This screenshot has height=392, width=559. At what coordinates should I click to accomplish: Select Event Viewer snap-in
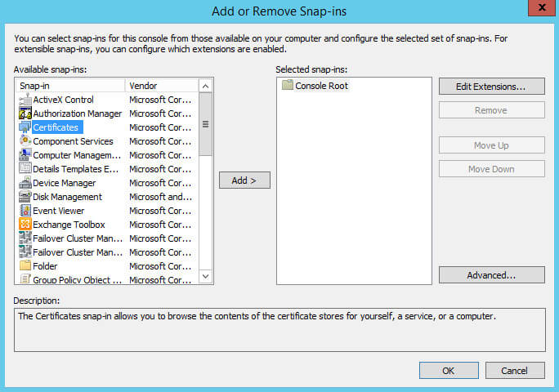click(x=59, y=211)
